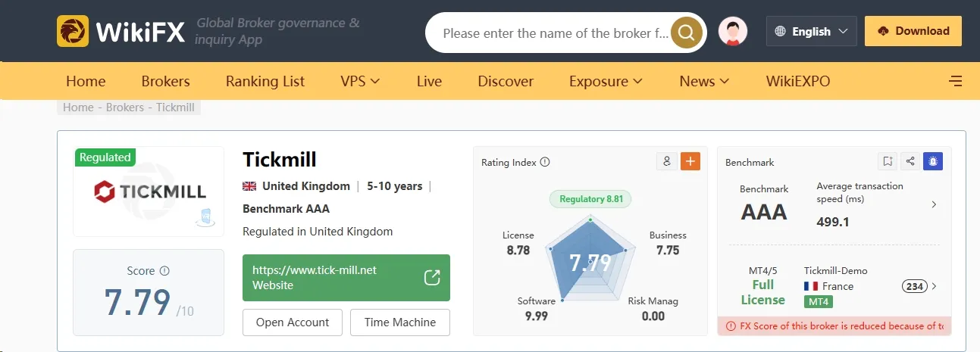Click the external link icon on website button

(431, 278)
